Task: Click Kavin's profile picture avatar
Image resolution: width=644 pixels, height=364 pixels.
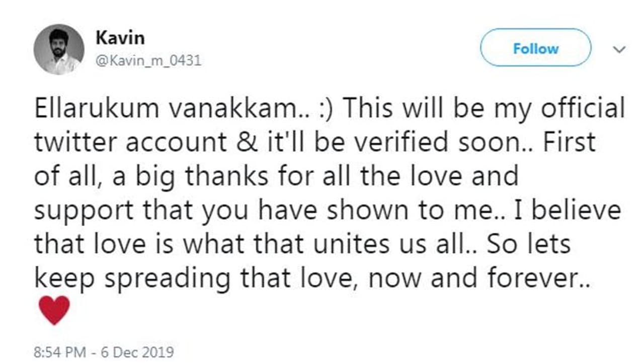Action: point(58,49)
